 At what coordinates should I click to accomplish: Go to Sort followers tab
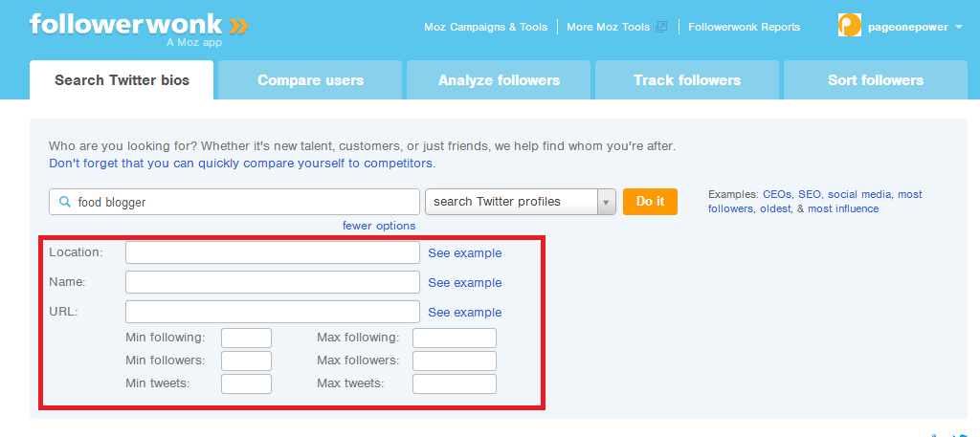click(x=875, y=80)
